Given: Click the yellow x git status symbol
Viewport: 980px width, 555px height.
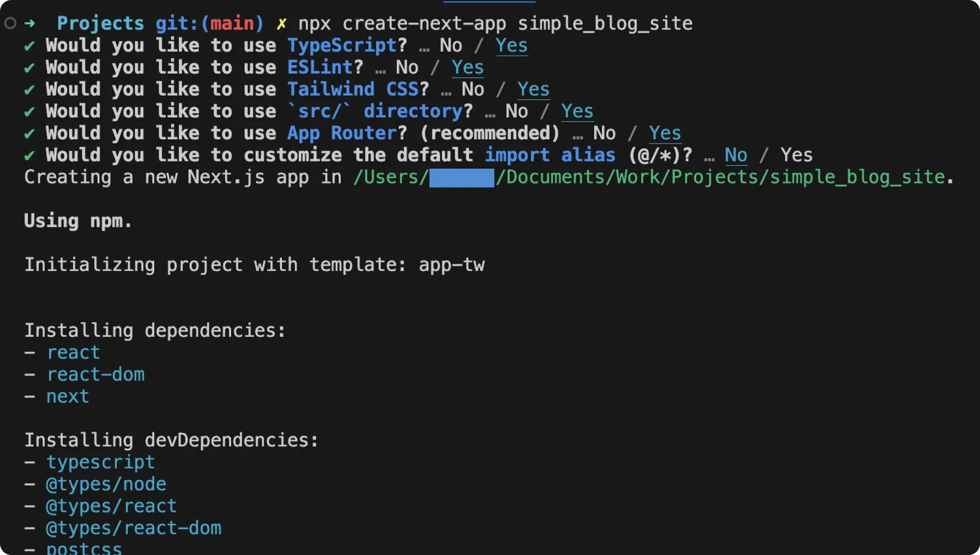Looking at the screenshot, I should point(282,23).
